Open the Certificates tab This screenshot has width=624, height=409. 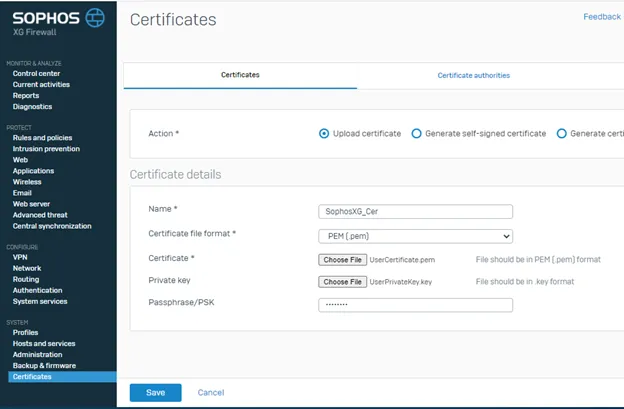point(240,75)
